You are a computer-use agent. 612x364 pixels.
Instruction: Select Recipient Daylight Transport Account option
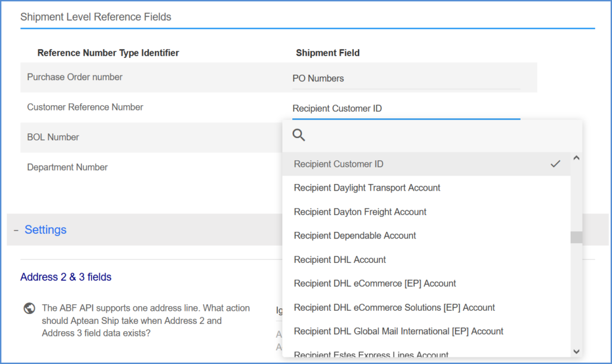point(366,188)
